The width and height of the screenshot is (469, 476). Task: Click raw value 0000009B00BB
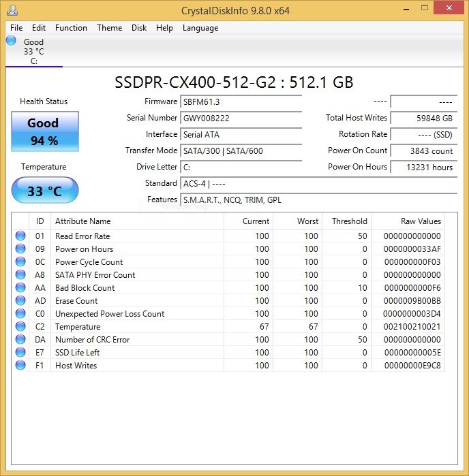click(x=412, y=301)
